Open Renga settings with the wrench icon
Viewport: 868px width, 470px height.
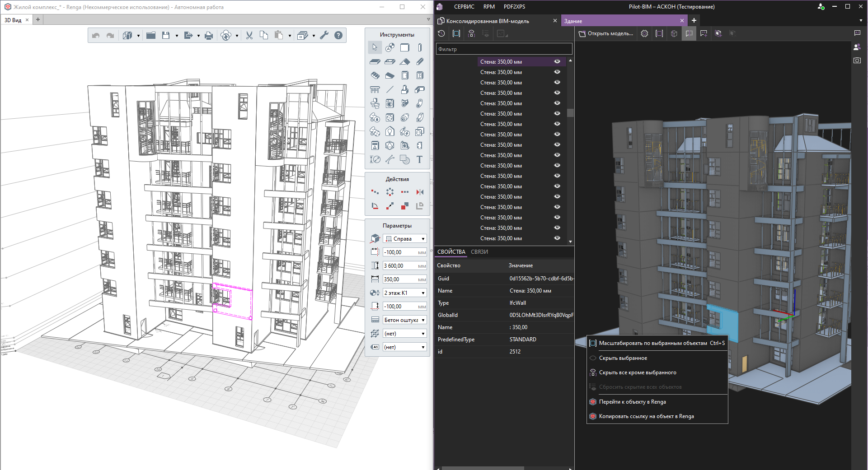click(324, 35)
